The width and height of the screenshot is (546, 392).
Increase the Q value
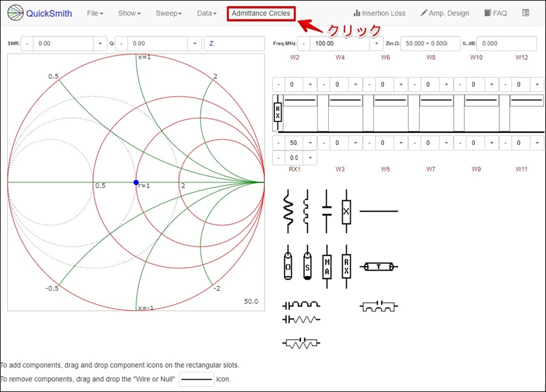coord(195,44)
